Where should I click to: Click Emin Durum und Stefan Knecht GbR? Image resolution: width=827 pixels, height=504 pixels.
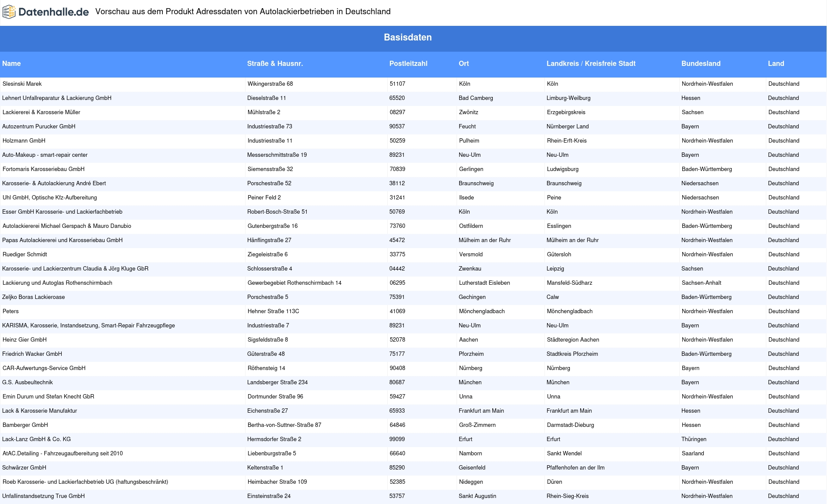click(48, 397)
